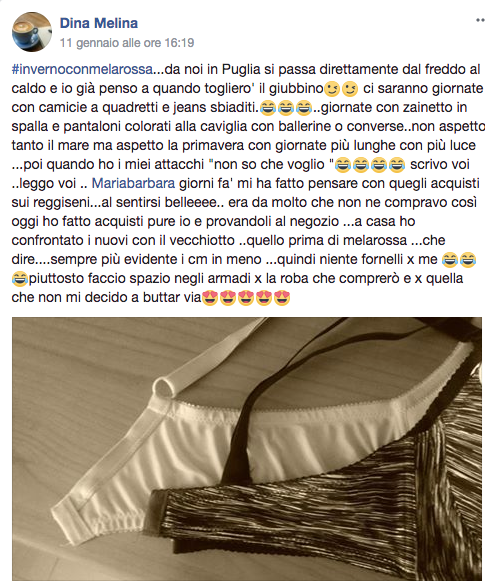
Task: Click the laughing emoji right after fornelli x me
Action: pyautogui.click(x=450, y=260)
